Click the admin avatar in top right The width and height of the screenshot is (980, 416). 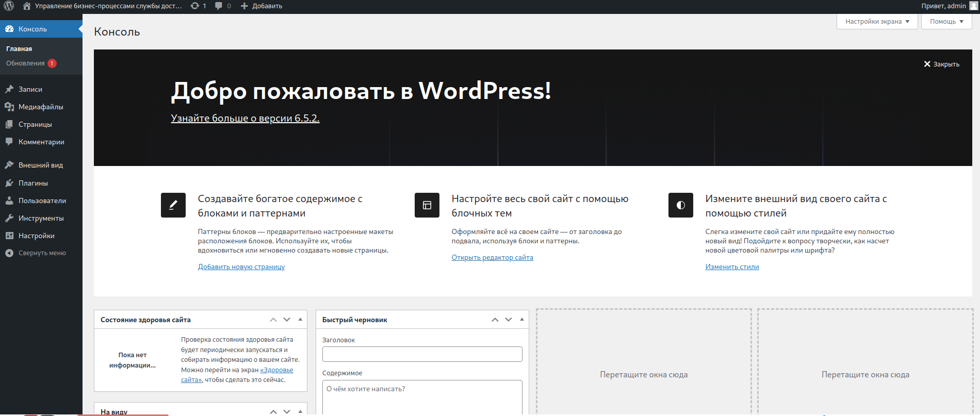tap(973, 6)
